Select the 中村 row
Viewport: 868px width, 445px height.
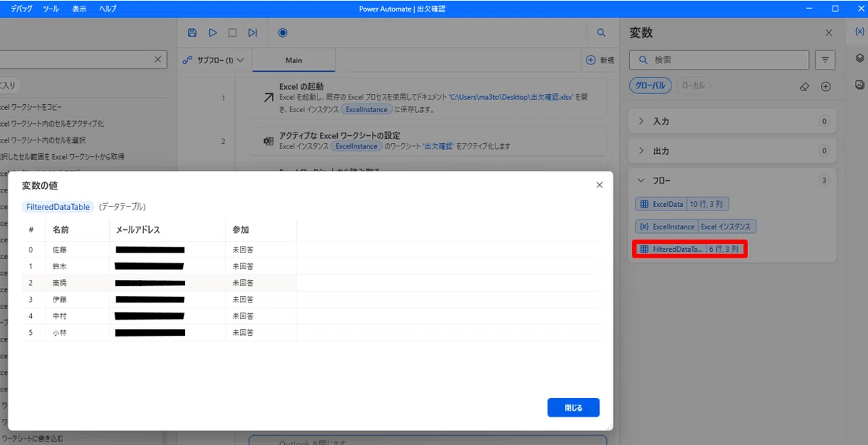[311, 316]
